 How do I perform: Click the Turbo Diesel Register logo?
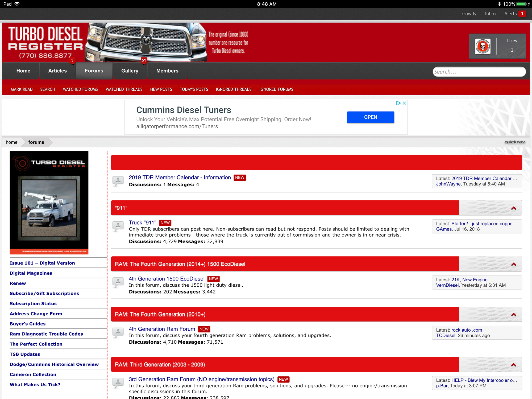tap(45, 42)
